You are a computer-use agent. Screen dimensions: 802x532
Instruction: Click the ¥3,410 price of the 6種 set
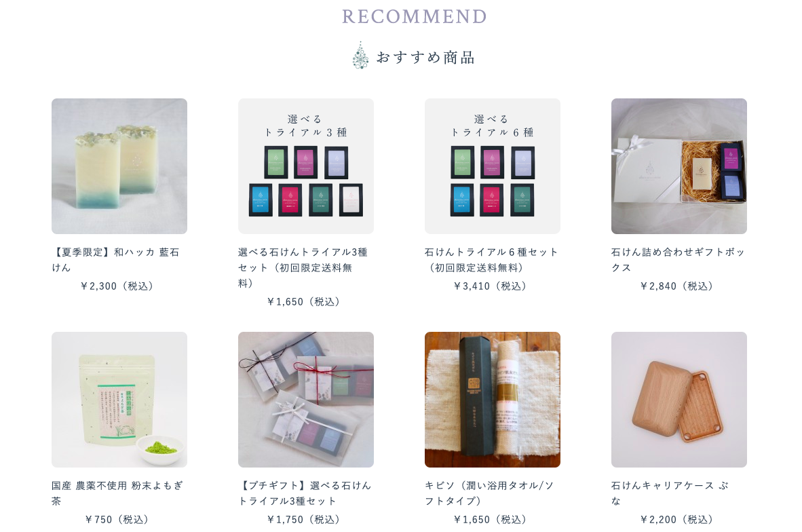click(x=490, y=286)
